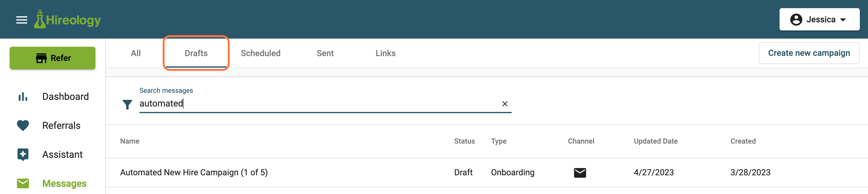Click the email channel envelope icon

(580, 173)
